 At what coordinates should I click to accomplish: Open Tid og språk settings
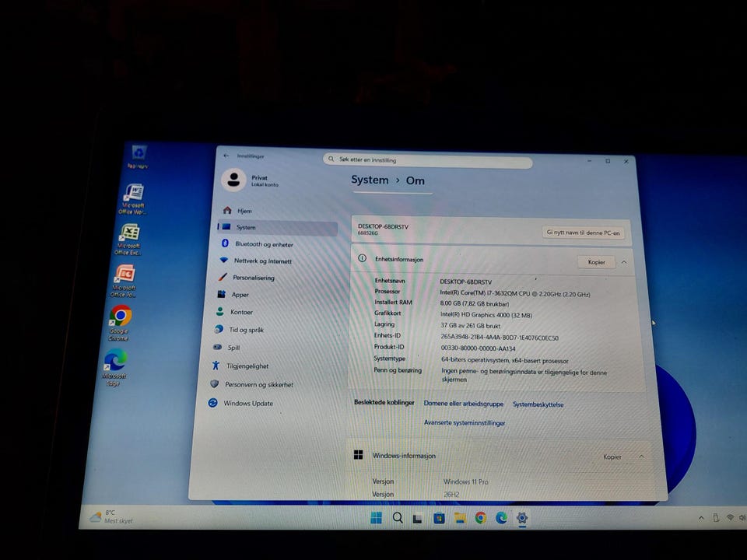[271, 330]
